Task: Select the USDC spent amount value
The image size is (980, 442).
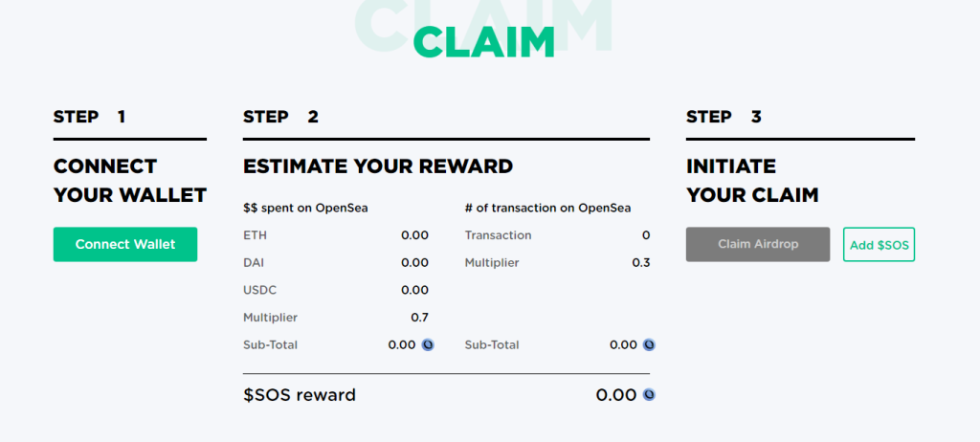Action: pyautogui.click(x=414, y=290)
